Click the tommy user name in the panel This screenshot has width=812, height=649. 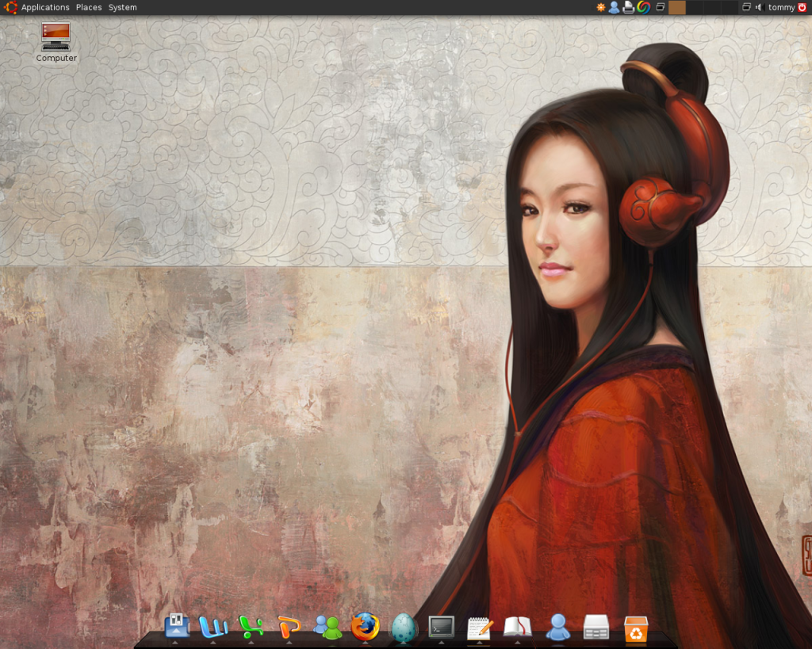click(x=781, y=7)
